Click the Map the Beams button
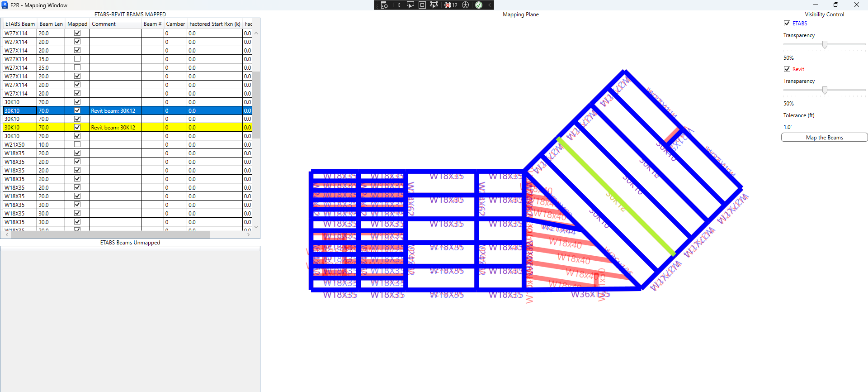Screen dimensions: 868x392 tap(824, 138)
